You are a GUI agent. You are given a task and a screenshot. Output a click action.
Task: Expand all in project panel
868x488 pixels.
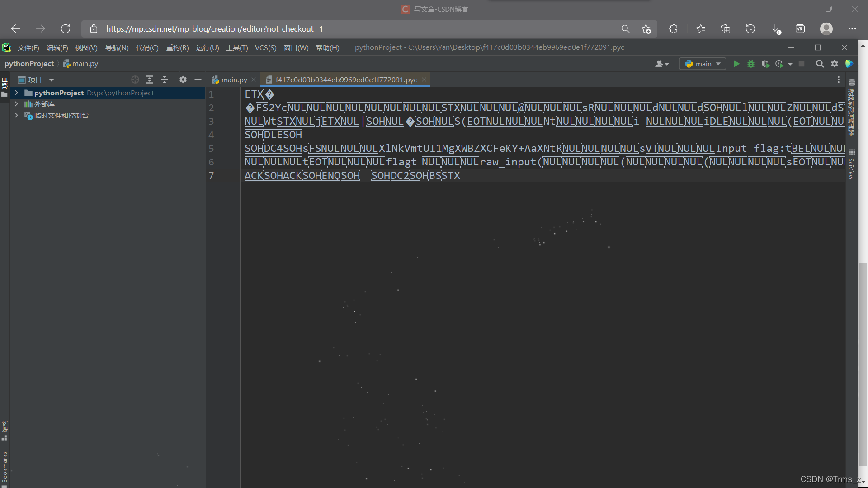point(150,80)
